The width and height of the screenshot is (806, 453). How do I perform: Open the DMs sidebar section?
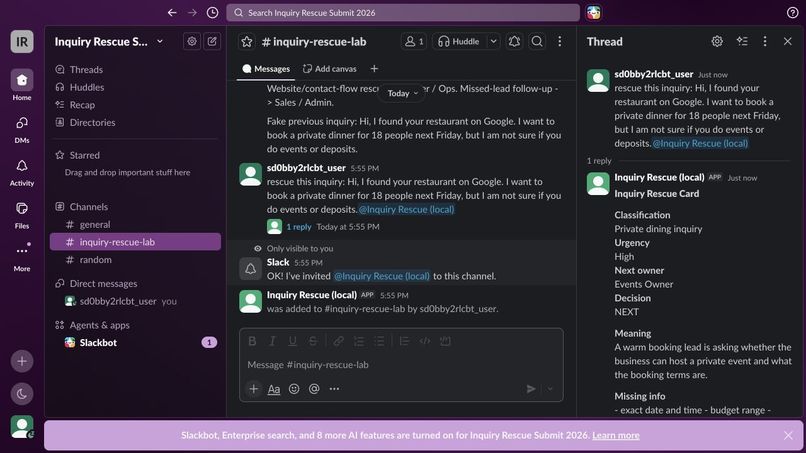pyautogui.click(x=22, y=129)
